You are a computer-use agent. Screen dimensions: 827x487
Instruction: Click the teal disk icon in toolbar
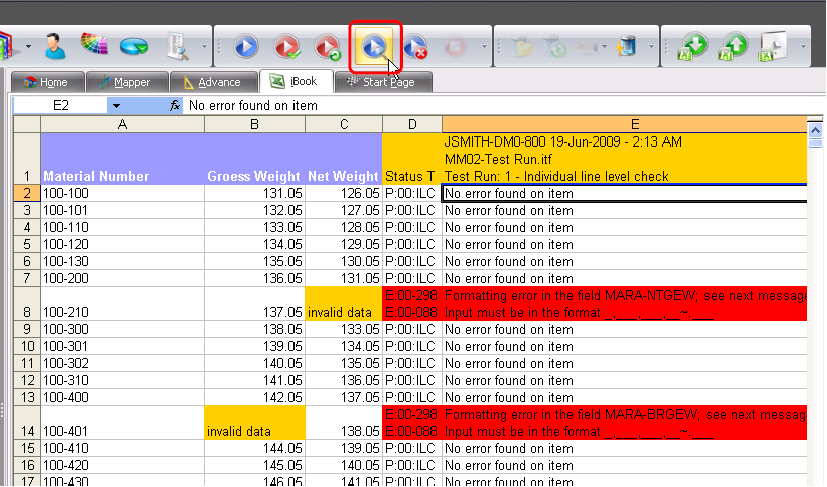point(135,47)
